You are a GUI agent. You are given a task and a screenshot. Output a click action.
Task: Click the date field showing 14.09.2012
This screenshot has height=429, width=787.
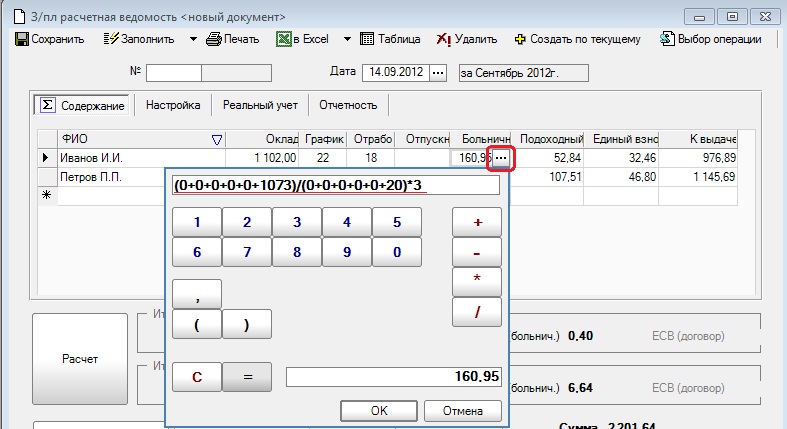pos(396,72)
